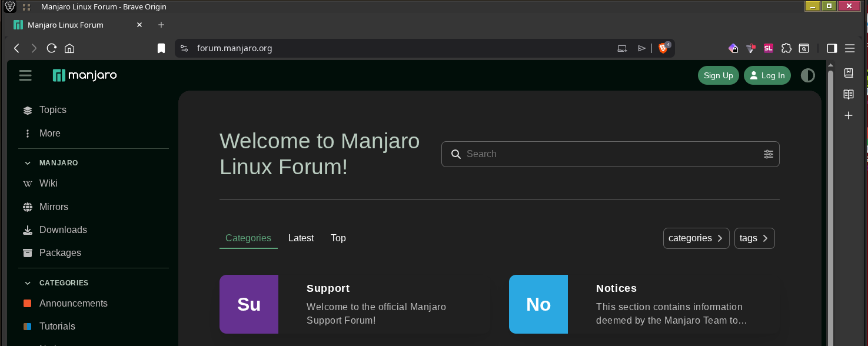The image size is (868, 346).
Task: Open the blue No Notices category tile
Action: (x=538, y=304)
